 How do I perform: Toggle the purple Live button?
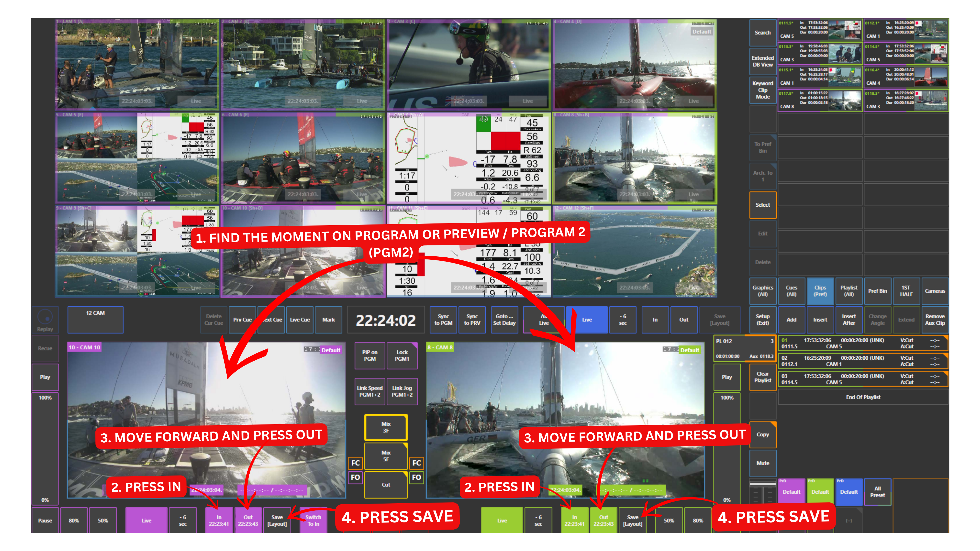[x=146, y=520]
